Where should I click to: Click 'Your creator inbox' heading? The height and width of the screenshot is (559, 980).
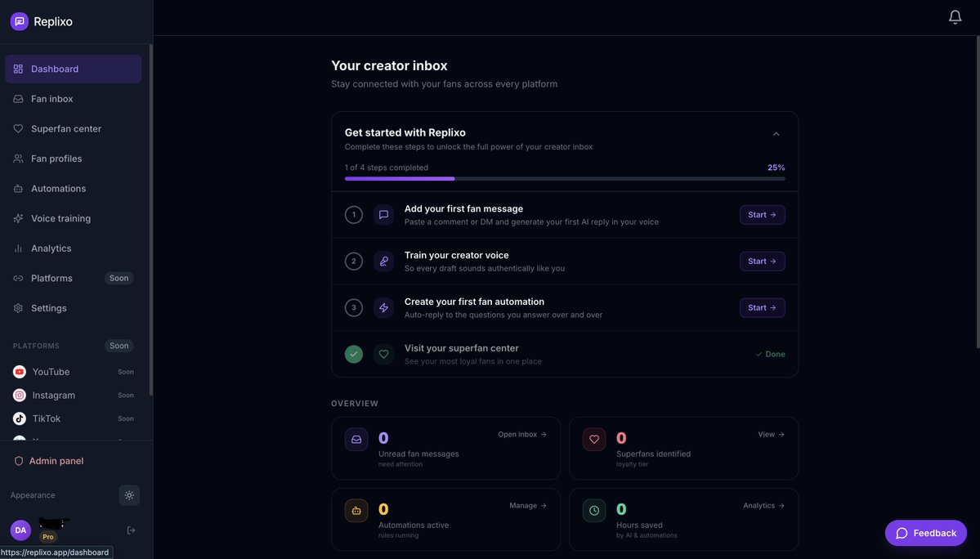point(389,65)
